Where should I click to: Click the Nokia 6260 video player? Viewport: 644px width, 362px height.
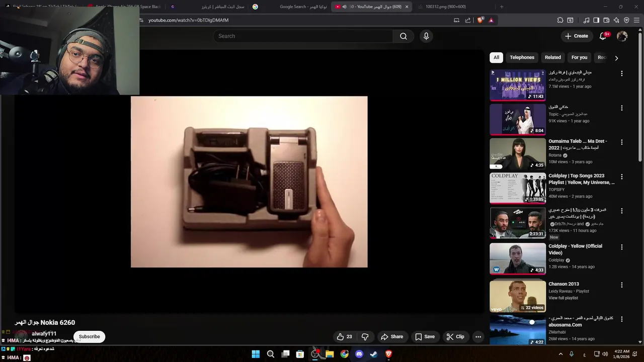249,182
